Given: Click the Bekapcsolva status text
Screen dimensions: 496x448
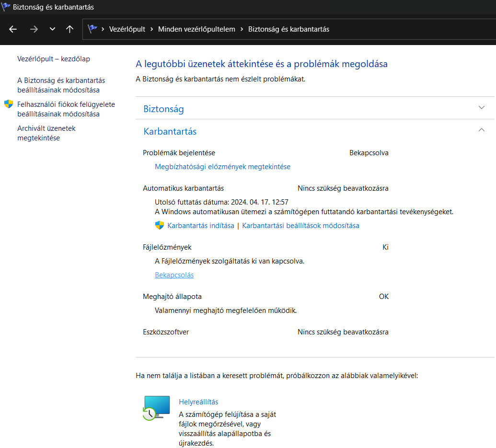Looking at the screenshot, I should point(369,153).
